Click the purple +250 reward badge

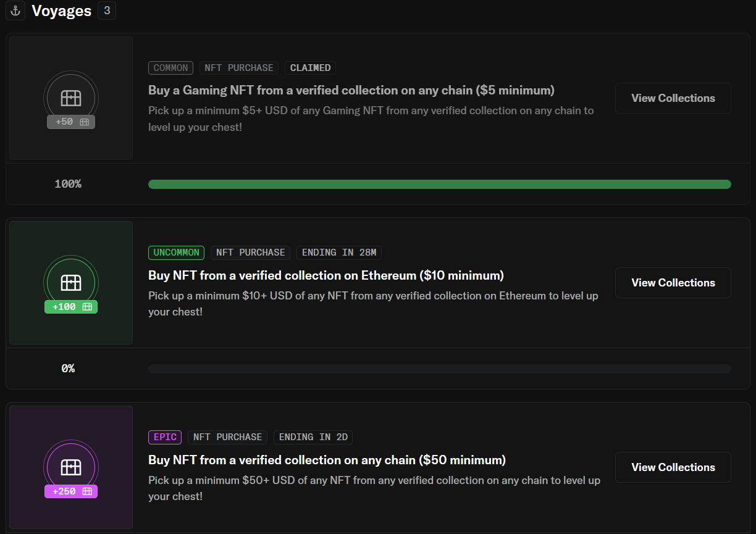coord(71,491)
